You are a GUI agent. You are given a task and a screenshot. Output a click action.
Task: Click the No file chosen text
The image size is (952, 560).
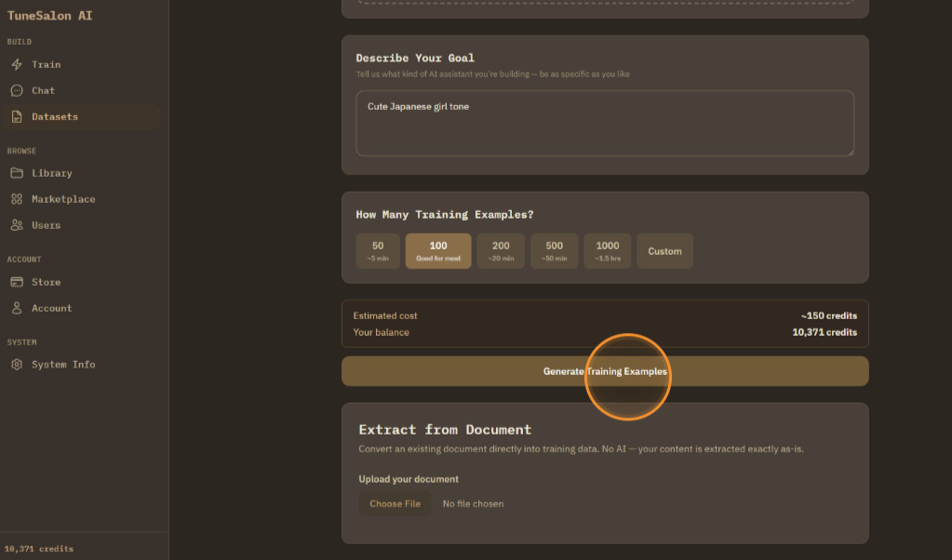click(x=473, y=503)
